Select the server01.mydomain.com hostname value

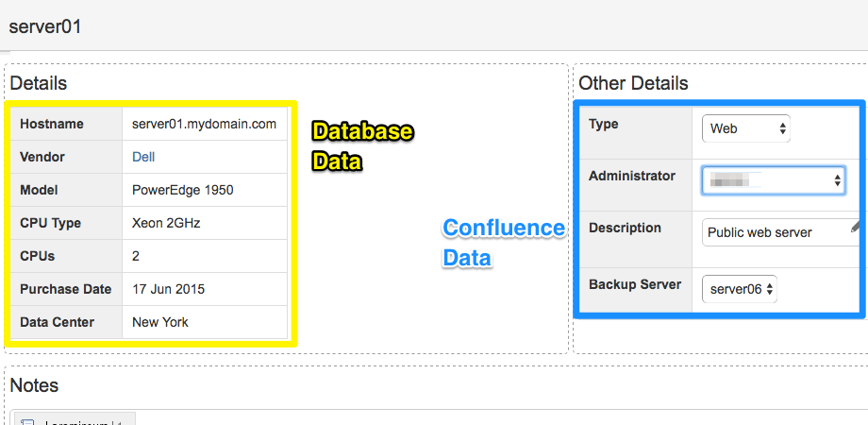pyautogui.click(x=204, y=124)
